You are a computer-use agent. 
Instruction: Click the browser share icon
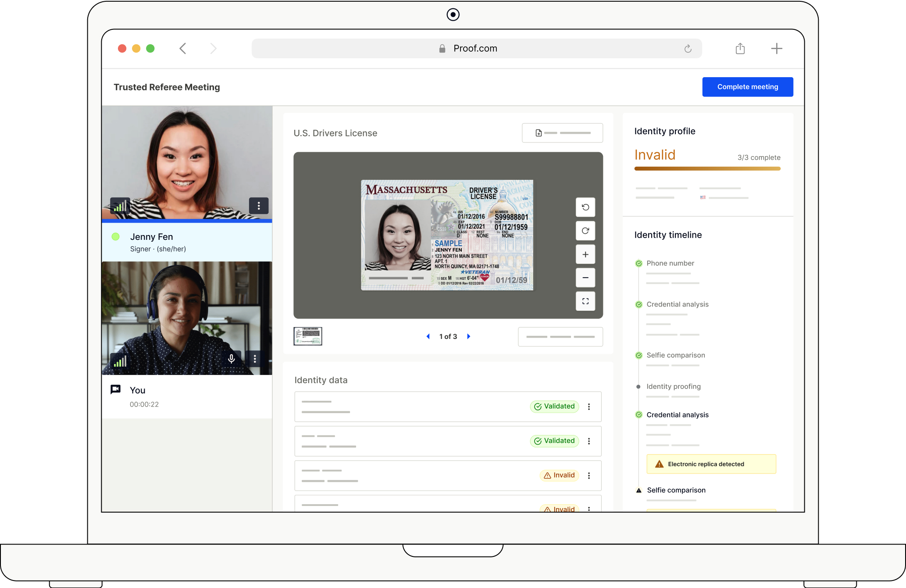[740, 49]
